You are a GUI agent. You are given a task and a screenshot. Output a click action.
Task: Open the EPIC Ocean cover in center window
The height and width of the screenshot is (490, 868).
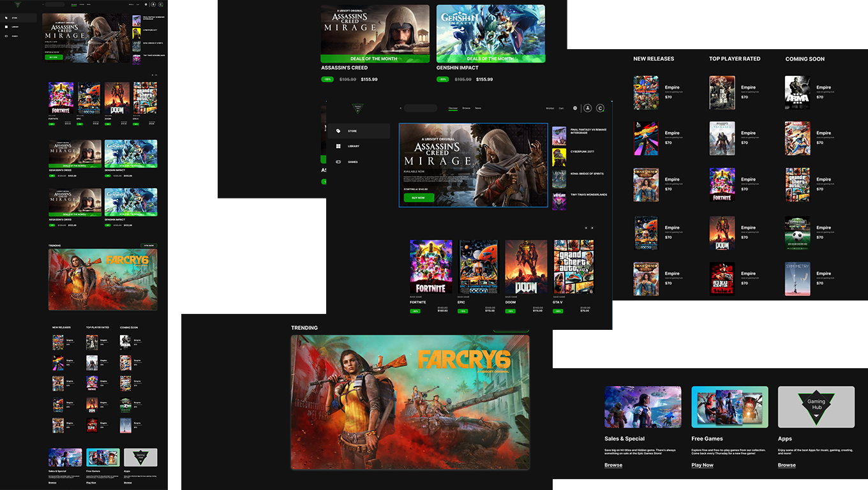click(x=479, y=267)
